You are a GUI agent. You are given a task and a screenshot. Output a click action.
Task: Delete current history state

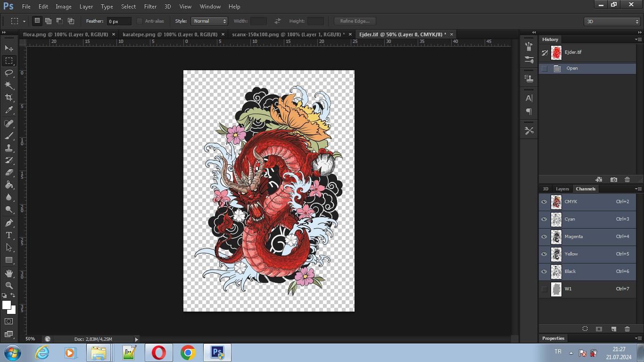coord(627,180)
